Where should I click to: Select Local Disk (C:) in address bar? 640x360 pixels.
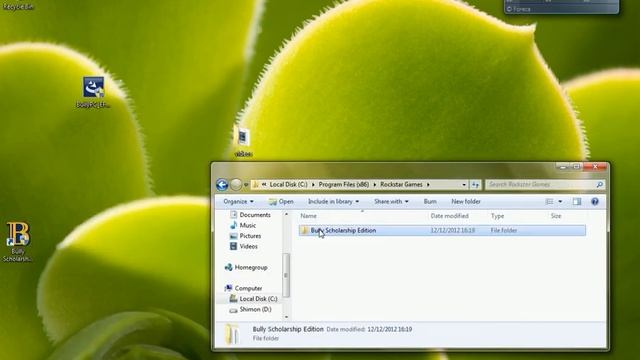click(x=288, y=184)
